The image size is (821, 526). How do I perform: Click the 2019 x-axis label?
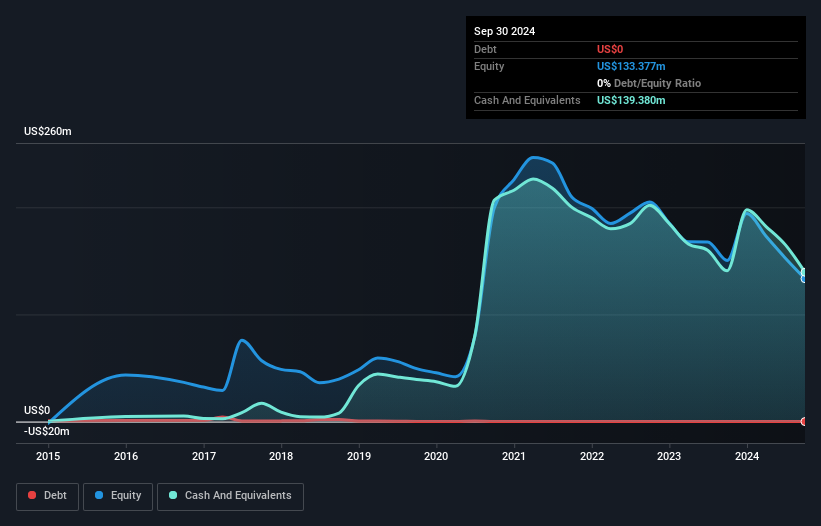pos(359,456)
